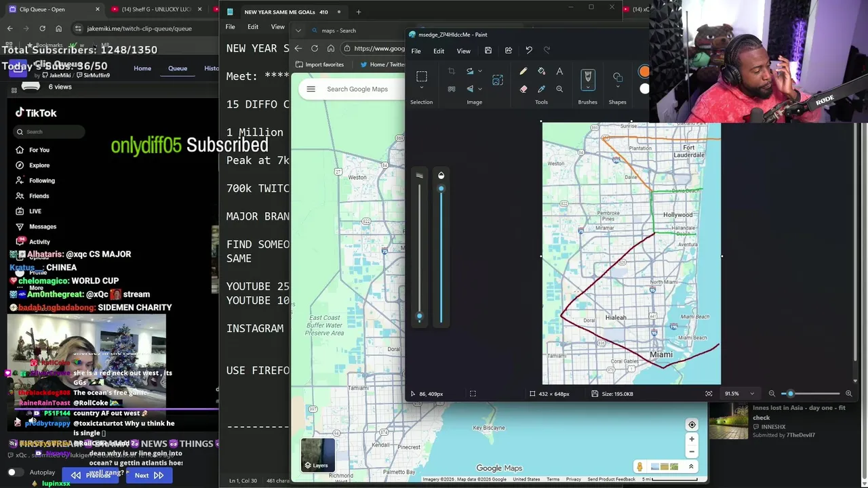Click the TikTok Search field

pos(47,131)
